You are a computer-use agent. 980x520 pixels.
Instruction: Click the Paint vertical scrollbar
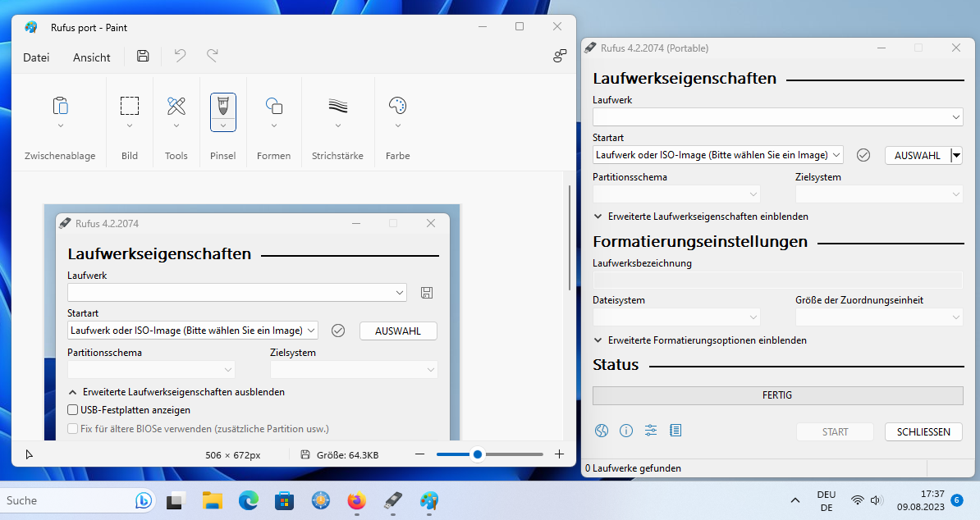coord(569,237)
